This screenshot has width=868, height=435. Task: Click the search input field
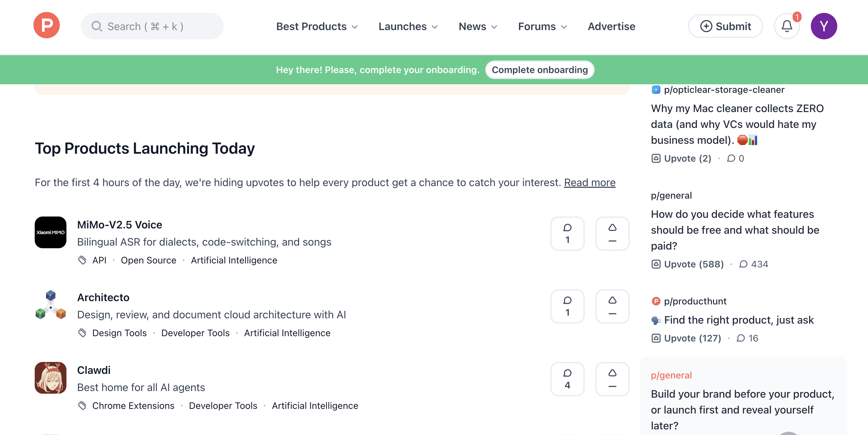pyautogui.click(x=152, y=26)
